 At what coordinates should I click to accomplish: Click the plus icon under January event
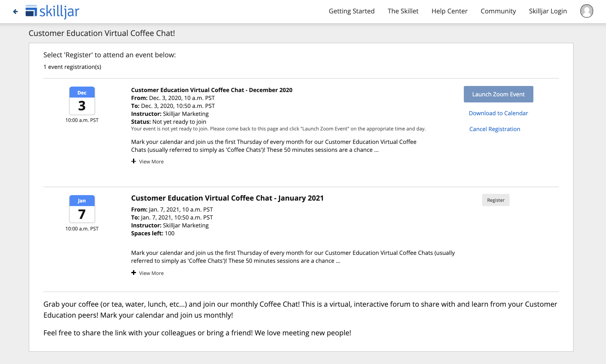click(134, 273)
